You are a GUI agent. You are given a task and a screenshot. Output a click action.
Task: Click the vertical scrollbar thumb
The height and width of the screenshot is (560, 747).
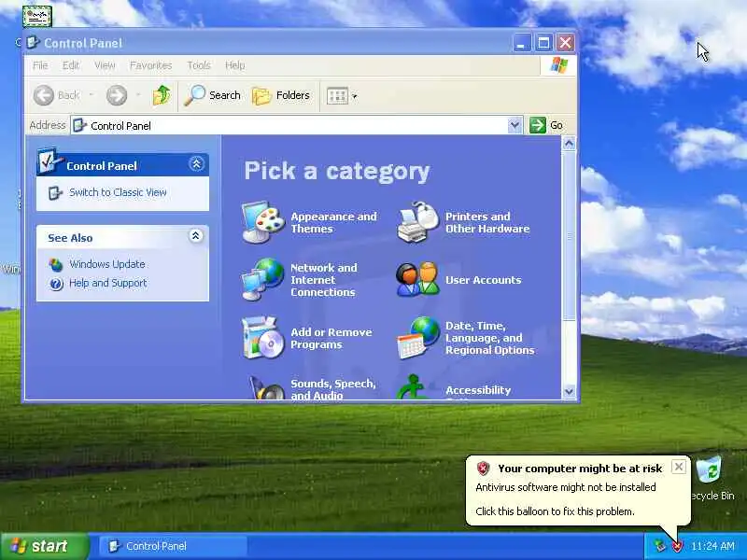click(x=569, y=236)
